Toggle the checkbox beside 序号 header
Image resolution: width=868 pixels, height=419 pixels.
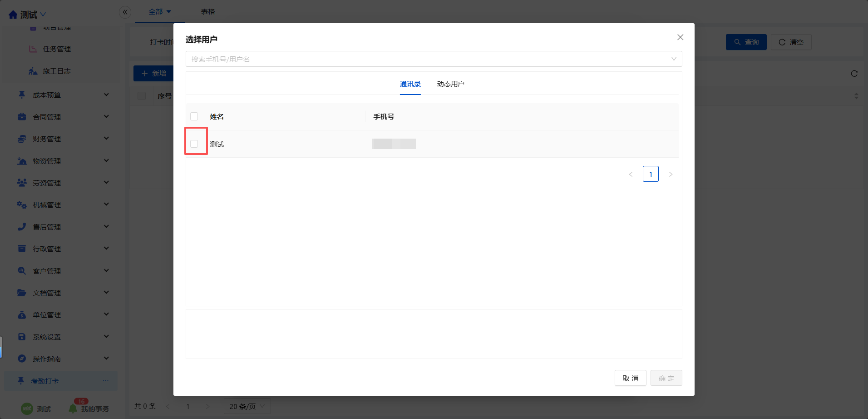(142, 96)
